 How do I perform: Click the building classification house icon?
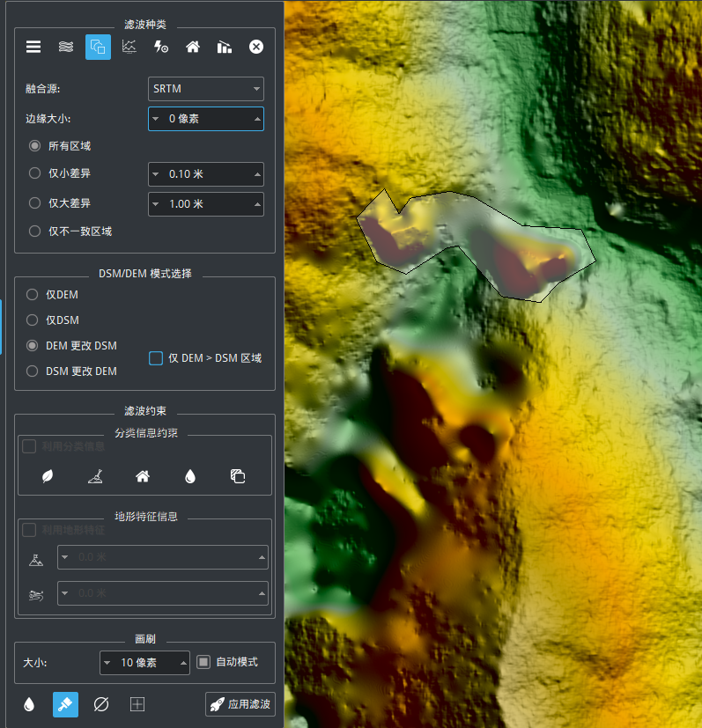click(x=143, y=476)
